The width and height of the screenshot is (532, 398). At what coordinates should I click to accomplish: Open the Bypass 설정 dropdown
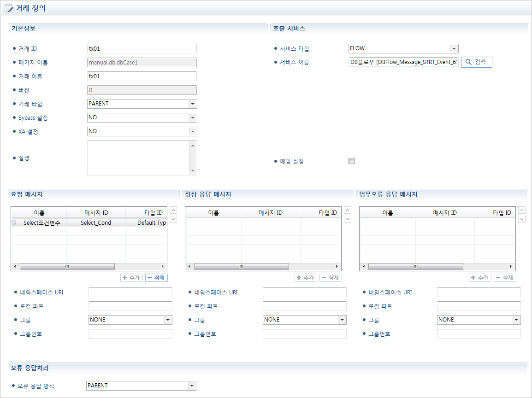tap(193, 117)
